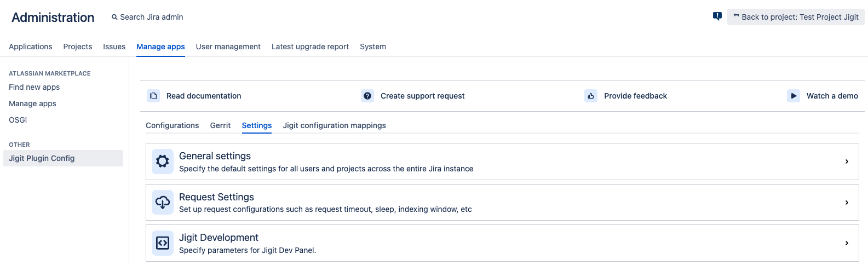This screenshot has height=265, width=868.
Task: Click the Jigit Development code icon
Action: (163, 243)
